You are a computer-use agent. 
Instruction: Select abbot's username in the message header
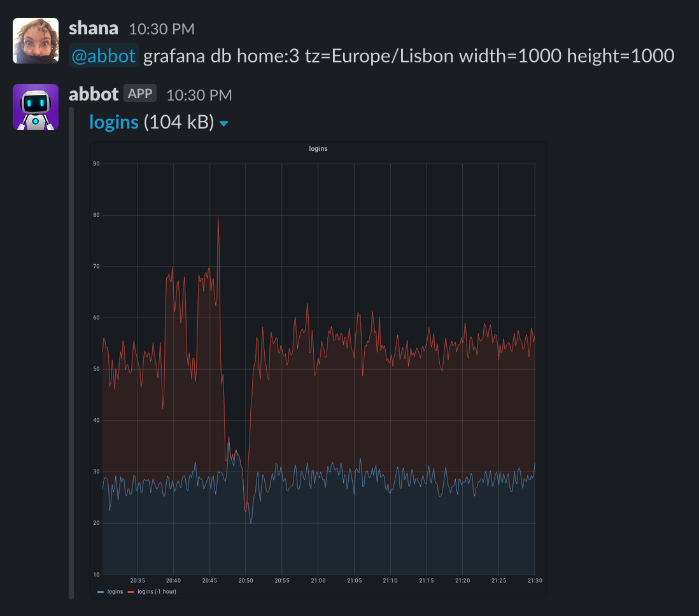(94, 94)
